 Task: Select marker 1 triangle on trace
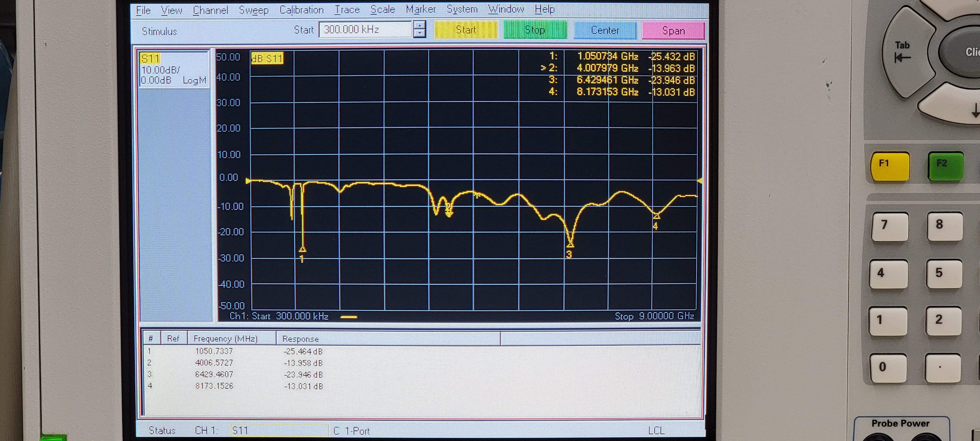[302, 249]
